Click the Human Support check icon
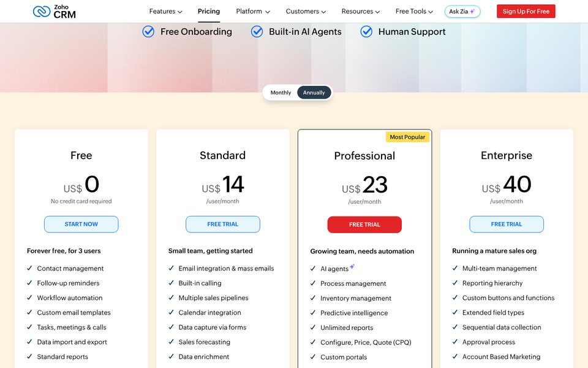 (x=366, y=31)
